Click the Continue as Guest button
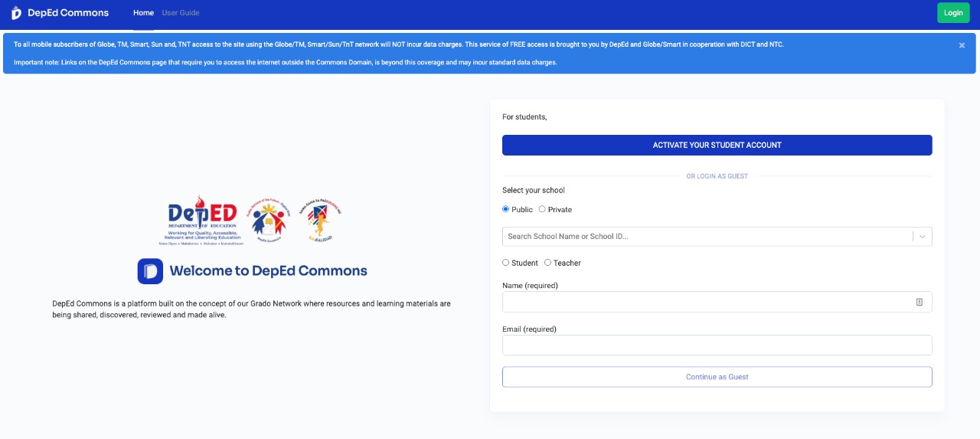Viewport: 980px width, 439px height. 717,377
